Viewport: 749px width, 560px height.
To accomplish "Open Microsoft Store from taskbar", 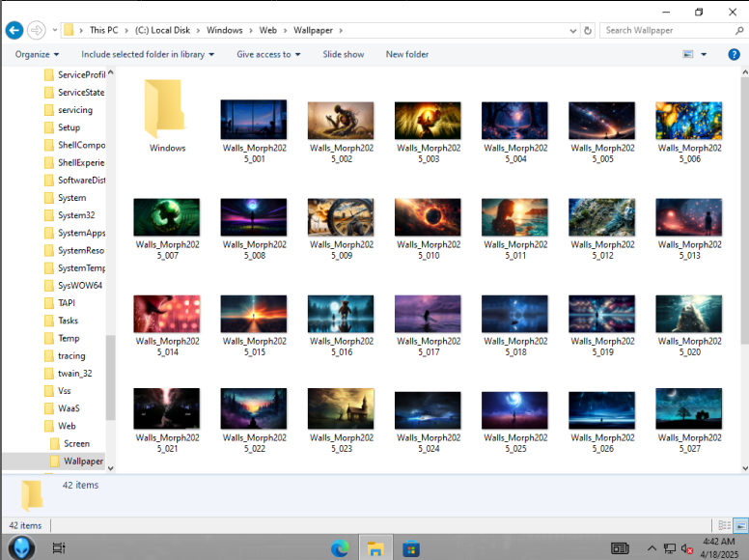I will coord(411,548).
